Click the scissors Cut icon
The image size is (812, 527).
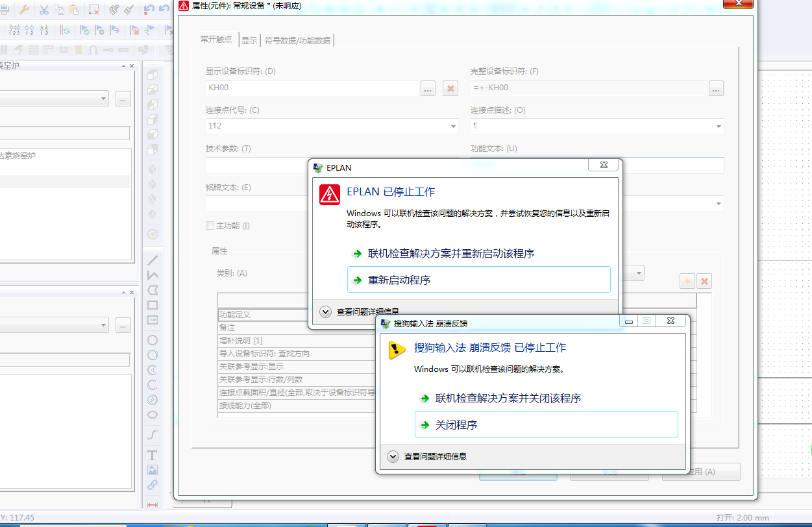44,10
